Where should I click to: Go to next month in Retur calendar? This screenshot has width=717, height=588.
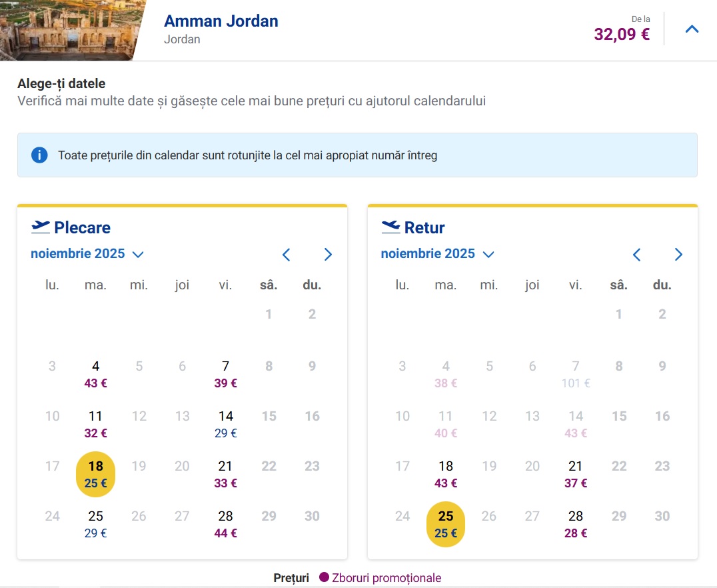[x=678, y=254]
